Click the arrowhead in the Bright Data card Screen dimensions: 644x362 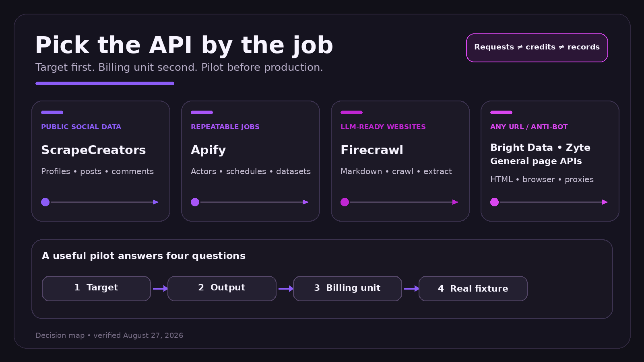[x=605, y=202]
